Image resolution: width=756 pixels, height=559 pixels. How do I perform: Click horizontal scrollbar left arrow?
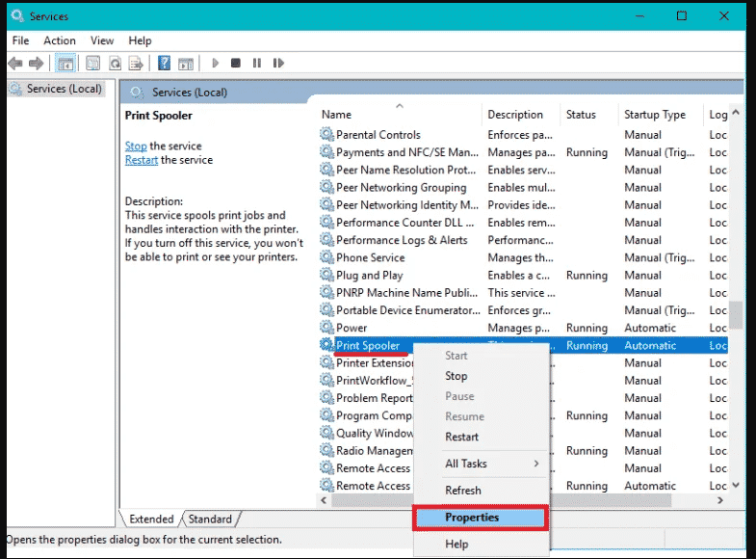(x=324, y=500)
